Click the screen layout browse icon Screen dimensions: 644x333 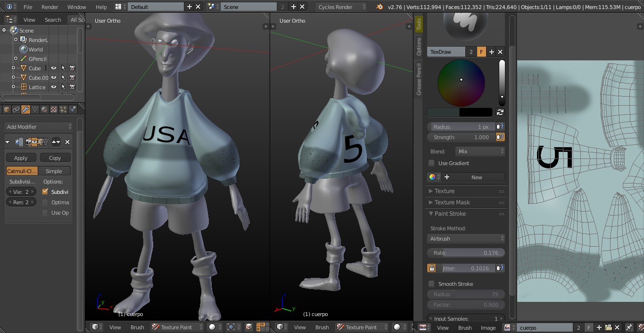(x=120, y=7)
